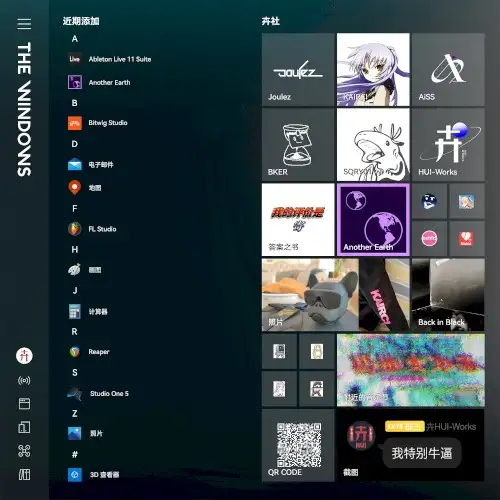This screenshot has width=500, height=500.
Task: Launch Ableton Live 11 Suite
Action: coord(109,59)
